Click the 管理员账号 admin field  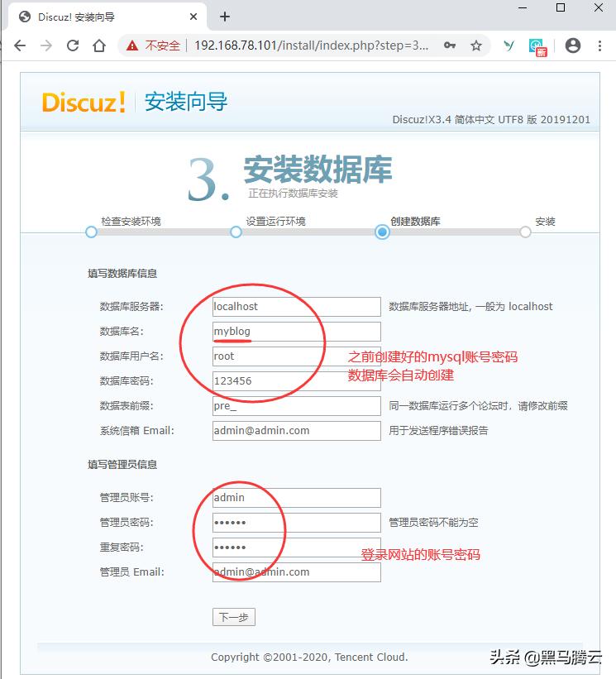click(x=297, y=498)
